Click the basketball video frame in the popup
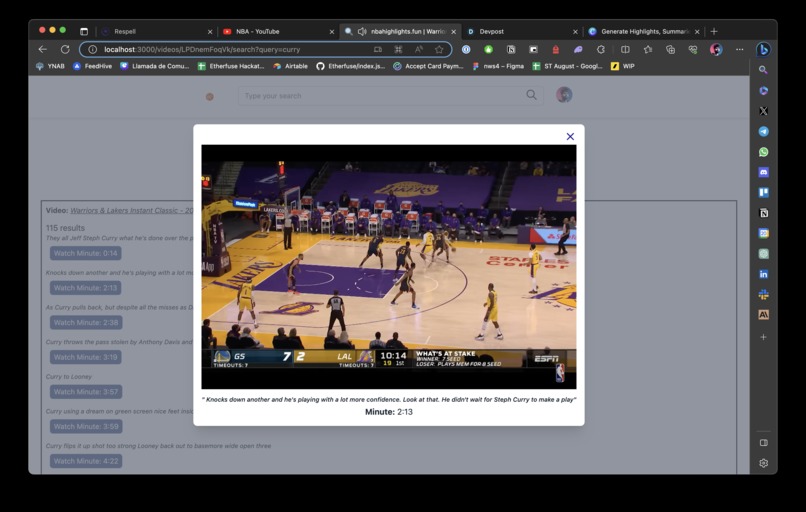806x512 pixels. pyautogui.click(x=389, y=266)
